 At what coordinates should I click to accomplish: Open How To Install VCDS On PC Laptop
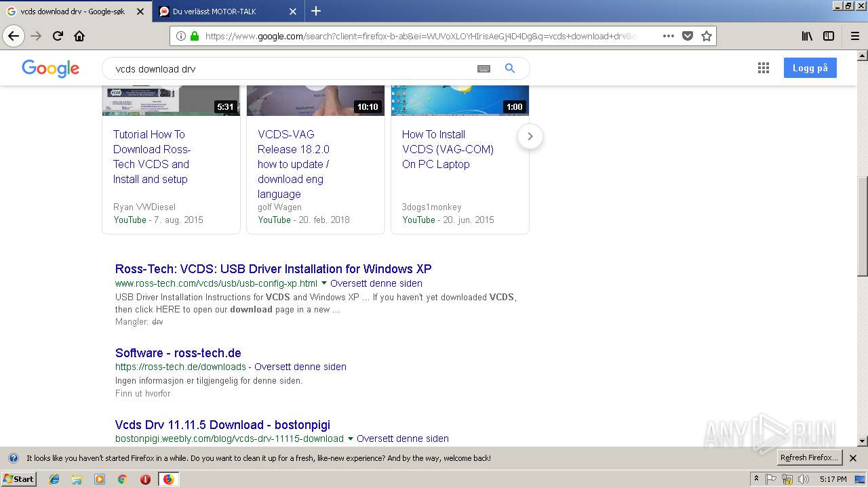[448, 149]
